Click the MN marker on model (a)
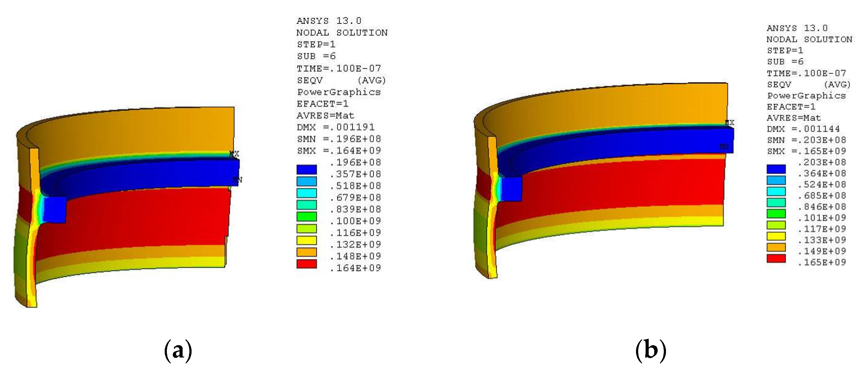The image size is (868, 372). click(237, 180)
